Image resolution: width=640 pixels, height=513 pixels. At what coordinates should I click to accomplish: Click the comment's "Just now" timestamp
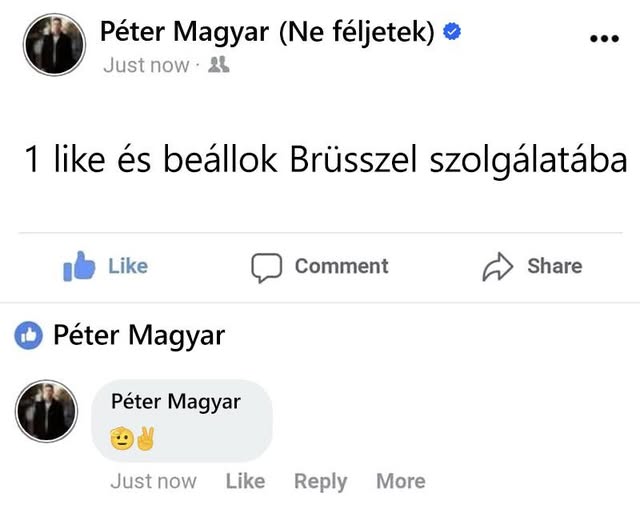(153, 481)
